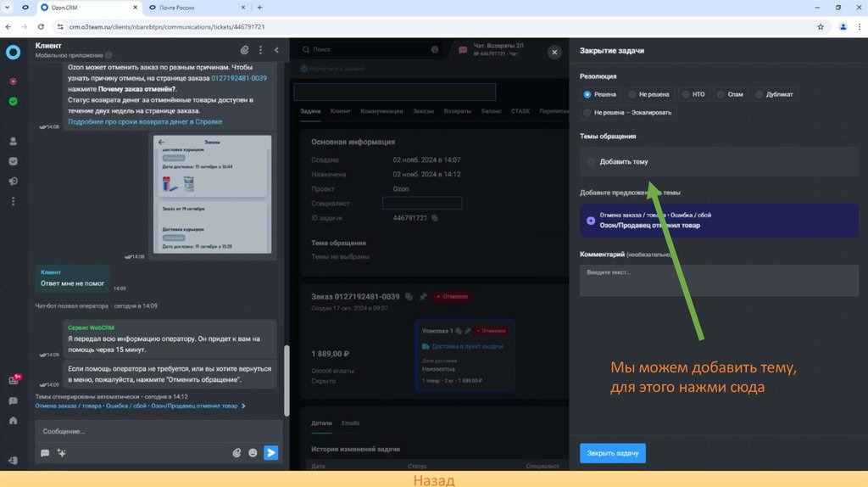Open the orders screenshot thumbnail in chat
The height and width of the screenshot is (487, 868).
pos(212,194)
